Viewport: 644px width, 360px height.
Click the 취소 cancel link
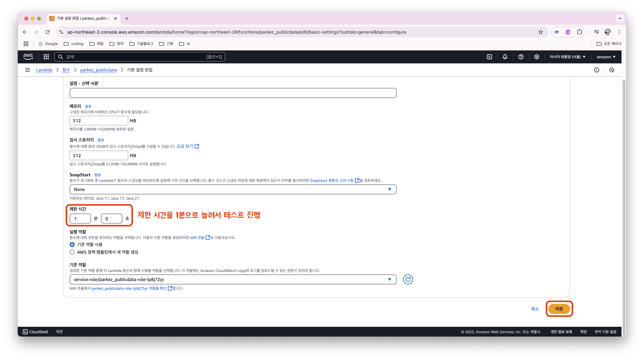point(535,309)
